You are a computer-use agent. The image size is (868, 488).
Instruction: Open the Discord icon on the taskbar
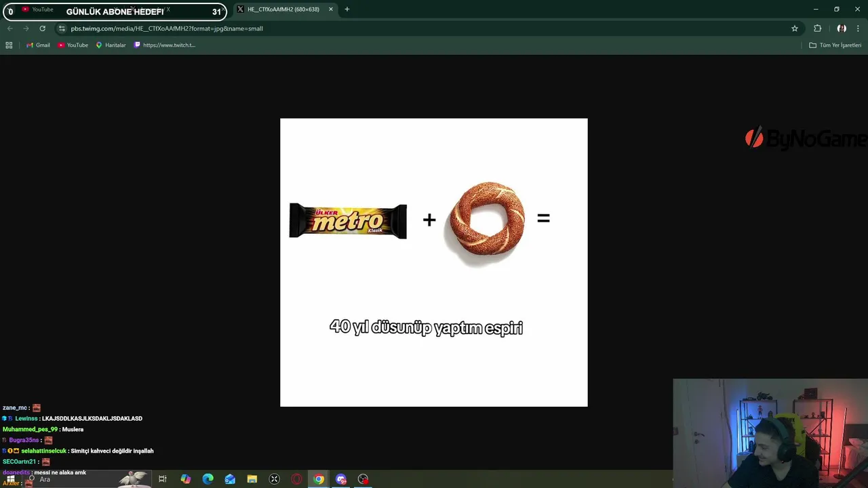[341, 479]
